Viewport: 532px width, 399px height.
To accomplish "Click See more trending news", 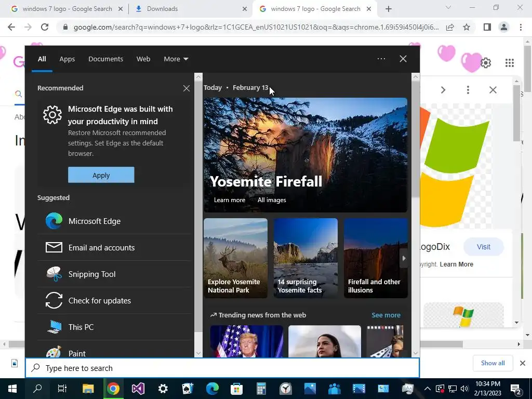I will click(386, 315).
